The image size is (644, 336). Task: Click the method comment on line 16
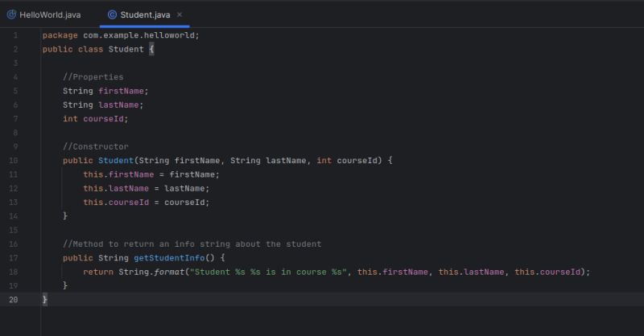(x=192, y=244)
